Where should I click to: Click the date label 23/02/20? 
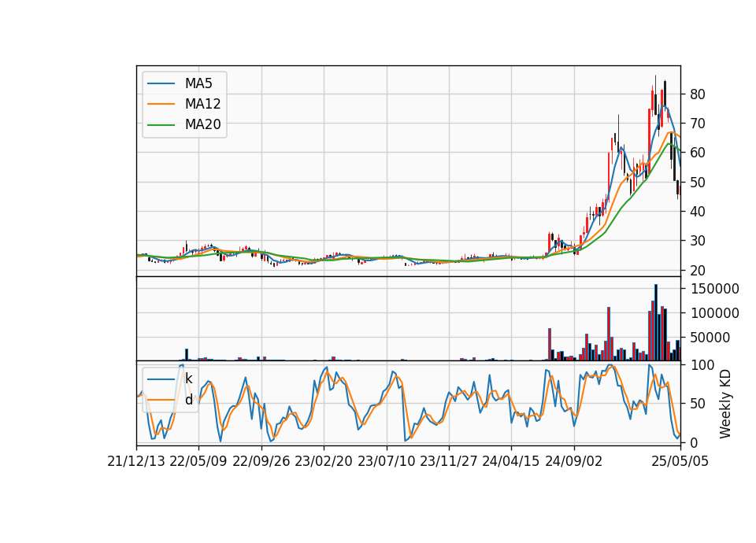(x=324, y=461)
